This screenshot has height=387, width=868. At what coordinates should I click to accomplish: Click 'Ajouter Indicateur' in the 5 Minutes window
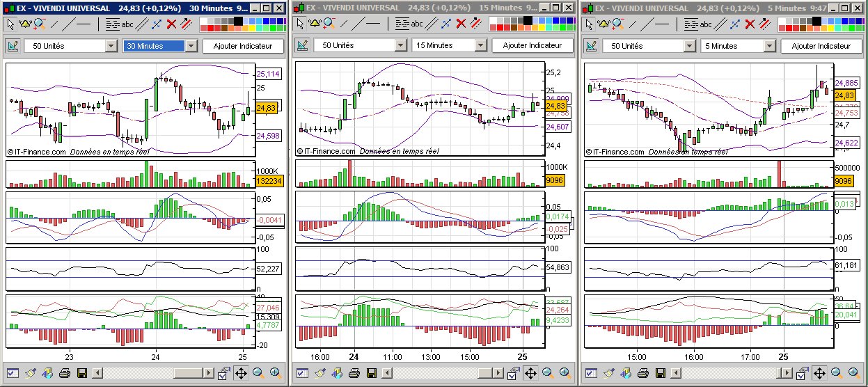click(x=822, y=46)
